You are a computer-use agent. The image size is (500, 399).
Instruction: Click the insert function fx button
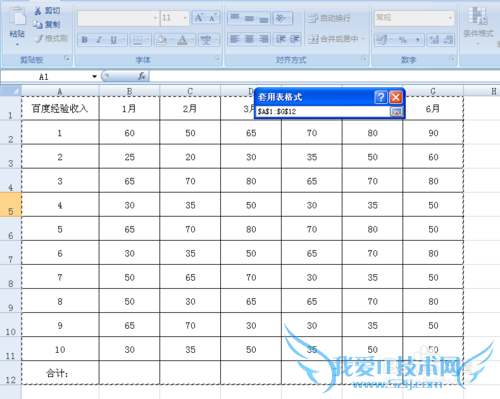(142, 76)
